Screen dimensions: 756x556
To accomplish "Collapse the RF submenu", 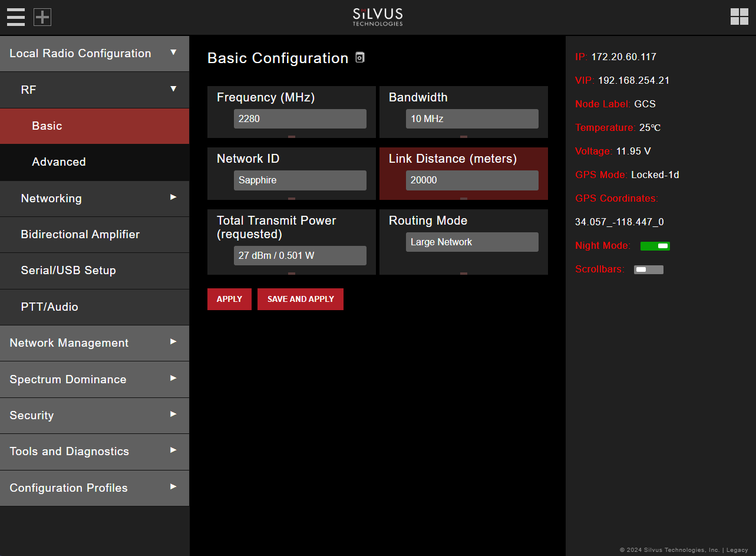I will point(94,90).
